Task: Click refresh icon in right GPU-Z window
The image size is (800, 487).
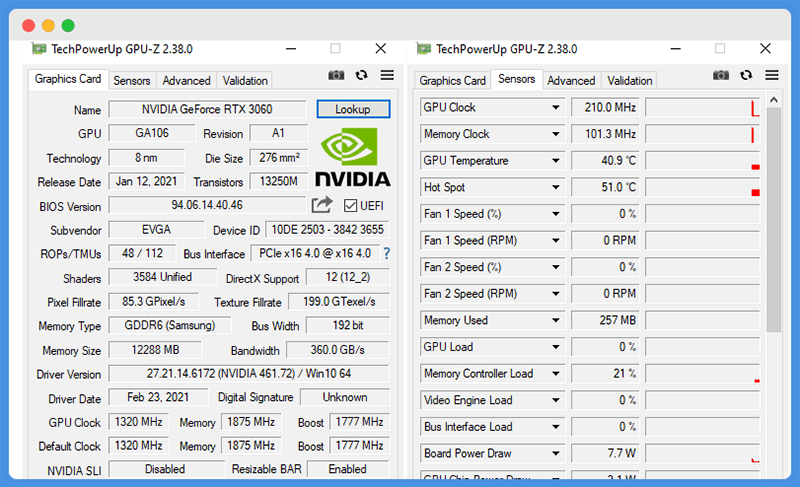Action: coord(746,75)
